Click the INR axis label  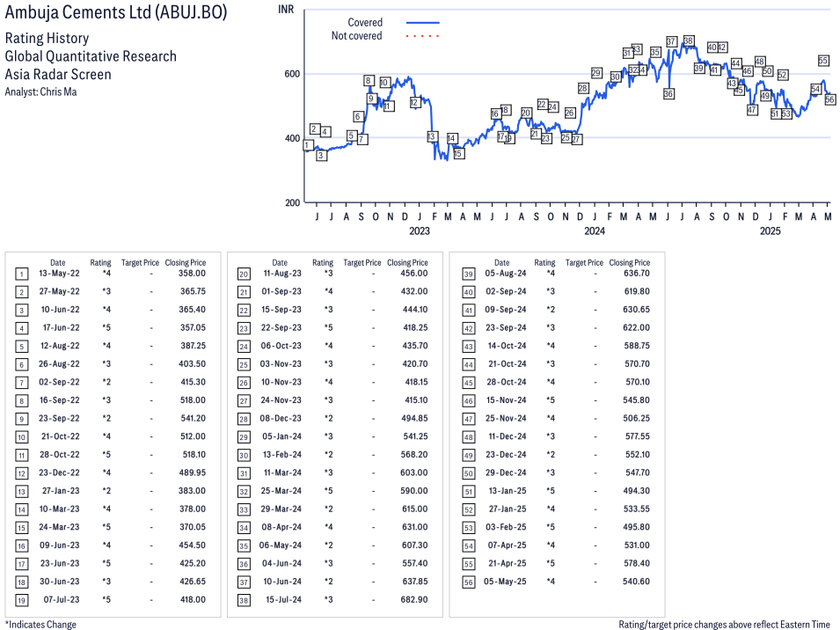[x=286, y=10]
